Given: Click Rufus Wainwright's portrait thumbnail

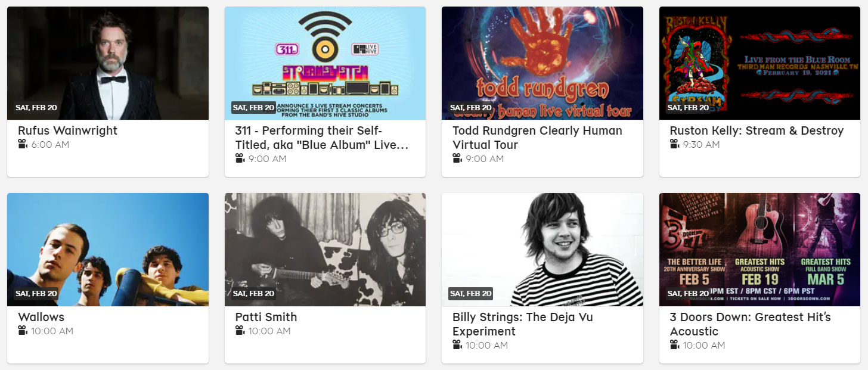Looking at the screenshot, I should pos(108,63).
